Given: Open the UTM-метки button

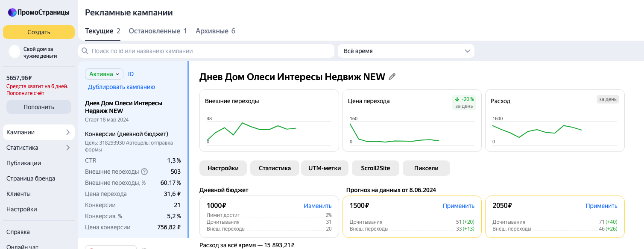Looking at the screenshot, I should [325, 168].
